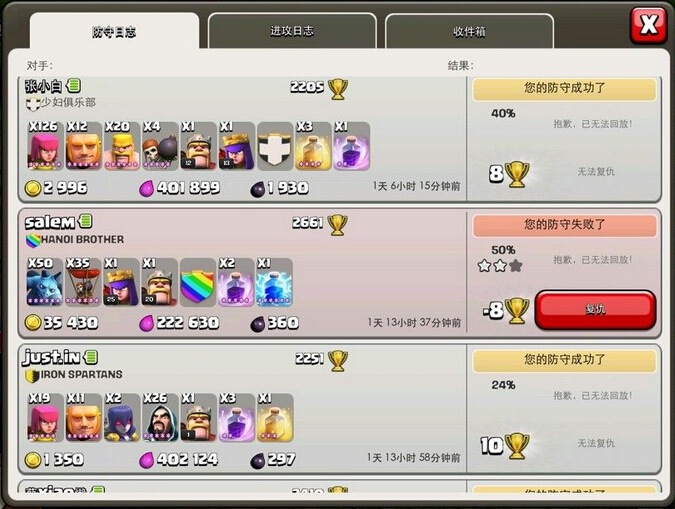Tap the rainbow clan castle shield icon
The width and height of the screenshot is (675, 509).
[198, 282]
